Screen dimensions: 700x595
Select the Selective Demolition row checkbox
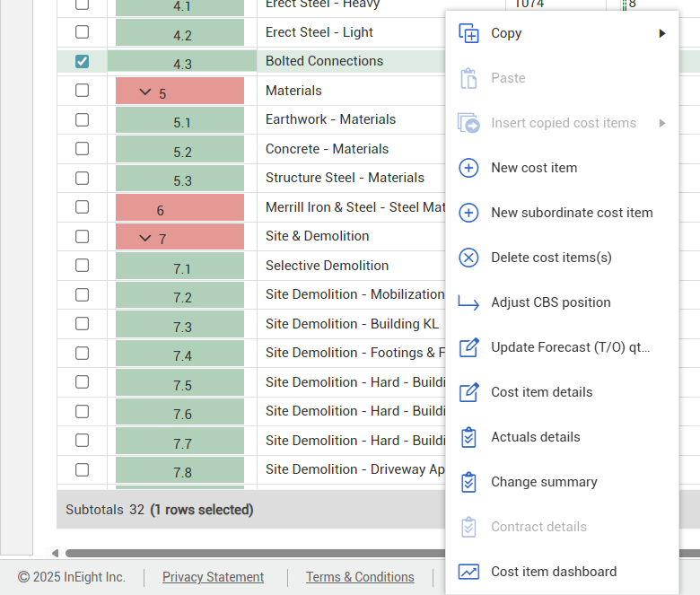(x=82, y=266)
